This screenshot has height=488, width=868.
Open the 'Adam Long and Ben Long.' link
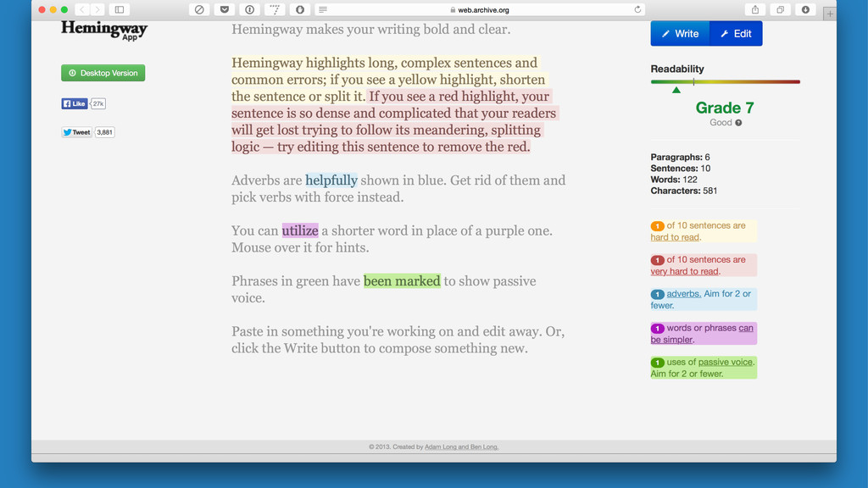click(461, 447)
